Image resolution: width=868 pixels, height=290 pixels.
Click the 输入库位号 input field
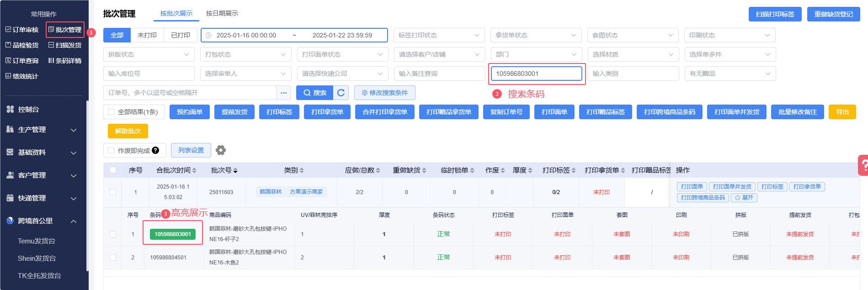(149, 74)
